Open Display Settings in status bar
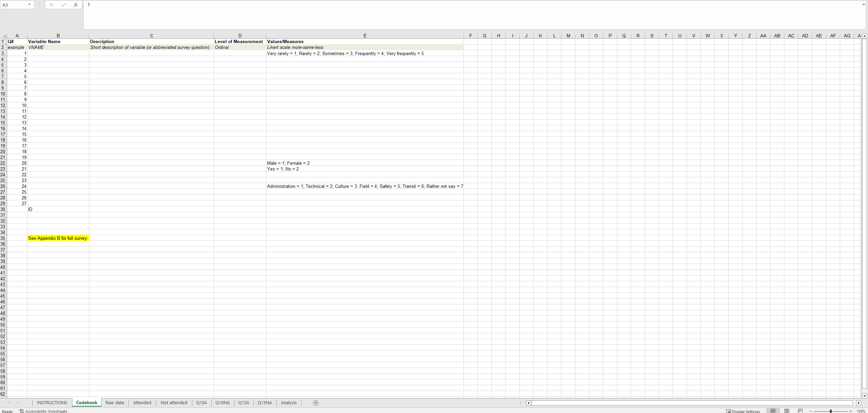Viewport: 868px width, 413px height. point(743,411)
